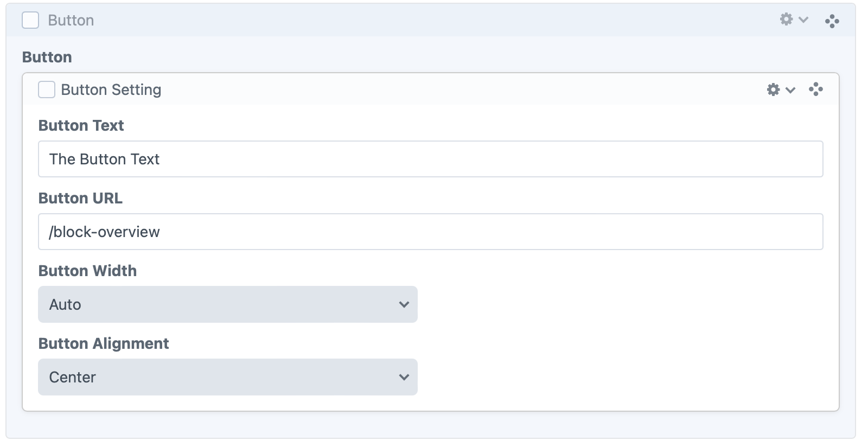The width and height of the screenshot is (868, 447).
Task: Click the arrow in the Button Width select
Action: tap(404, 304)
